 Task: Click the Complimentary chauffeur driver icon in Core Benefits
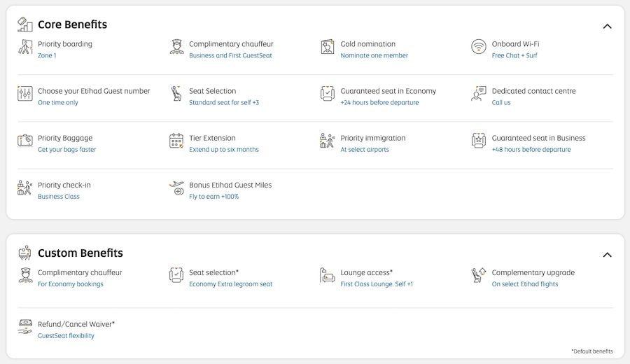click(176, 48)
